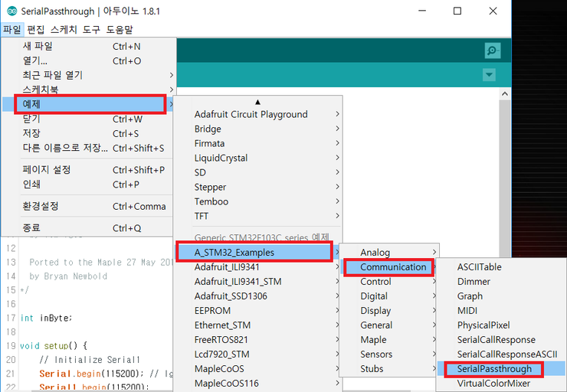Select 닫기 menu entry
Screen dimensions: 567x392
[89, 119]
